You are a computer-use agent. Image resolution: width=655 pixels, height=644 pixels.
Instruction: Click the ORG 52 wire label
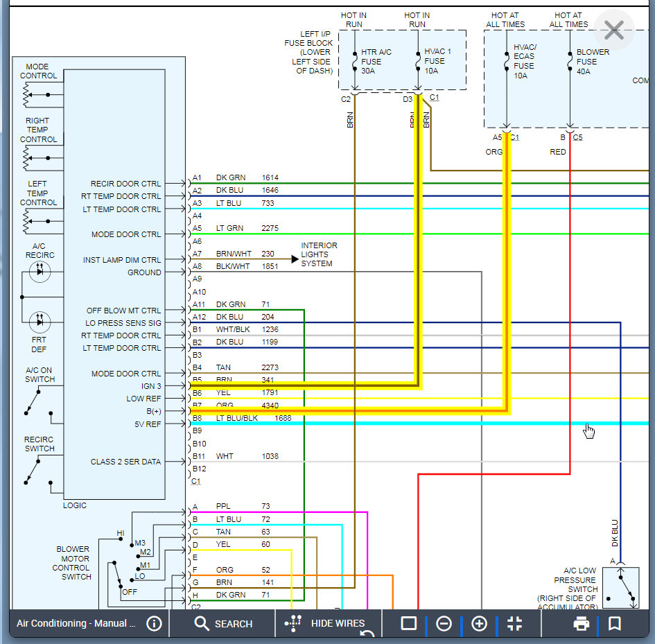pos(243,570)
